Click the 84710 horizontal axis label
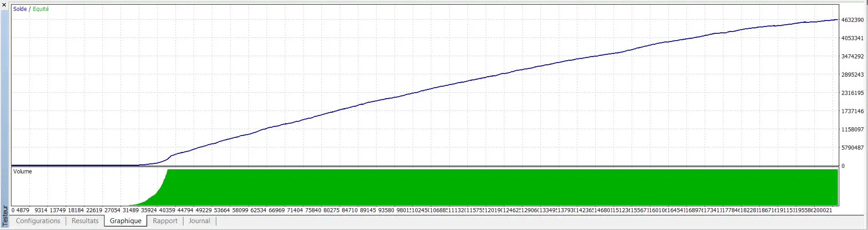 pos(350,210)
